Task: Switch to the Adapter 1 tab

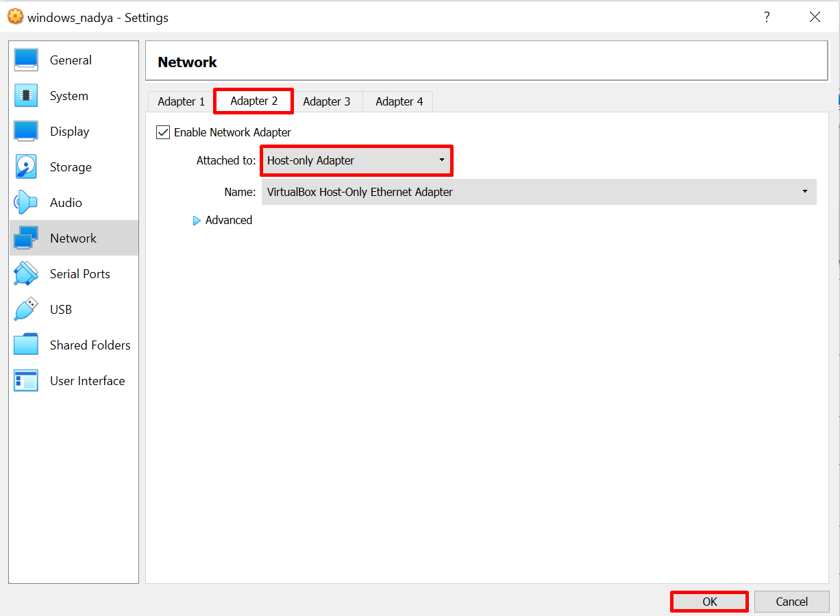Action: [x=181, y=101]
